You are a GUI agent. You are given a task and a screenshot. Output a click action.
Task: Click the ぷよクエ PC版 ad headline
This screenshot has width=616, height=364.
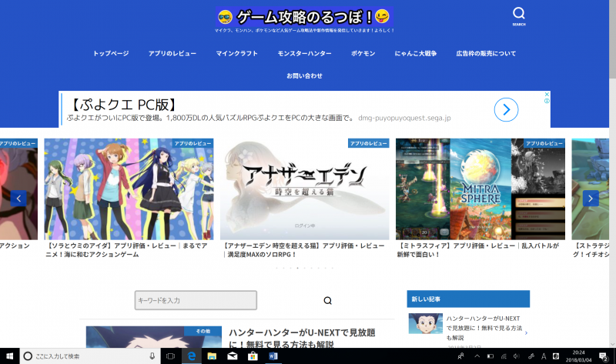tap(123, 105)
